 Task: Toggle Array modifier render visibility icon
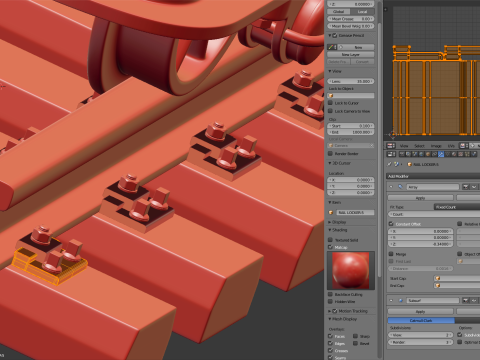click(466, 187)
